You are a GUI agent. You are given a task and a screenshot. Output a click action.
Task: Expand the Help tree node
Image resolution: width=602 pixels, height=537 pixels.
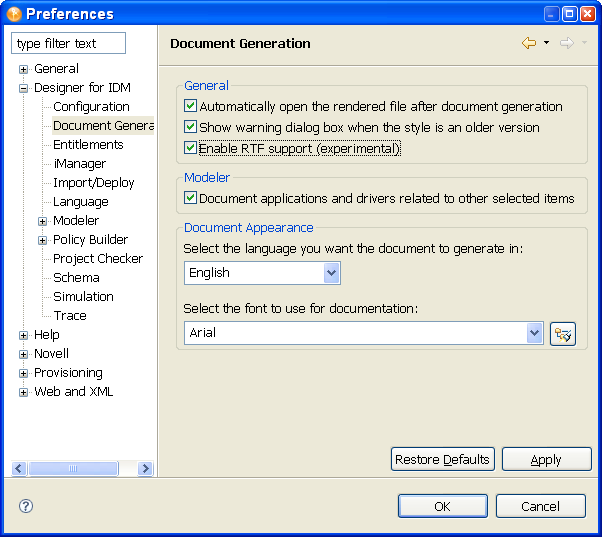point(23,335)
